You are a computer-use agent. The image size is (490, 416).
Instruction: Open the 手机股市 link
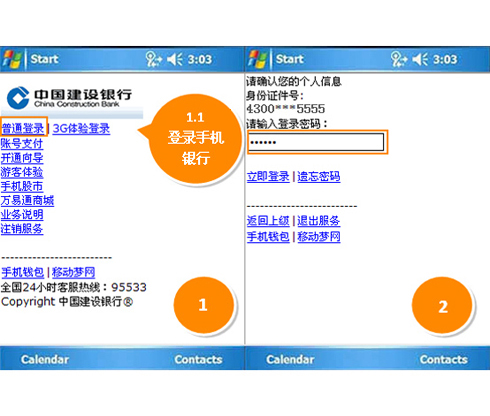pyautogui.click(x=22, y=186)
